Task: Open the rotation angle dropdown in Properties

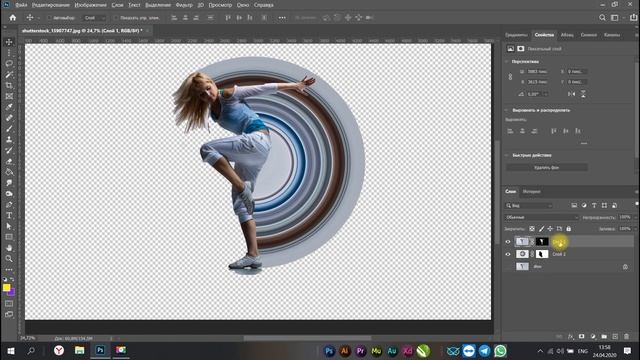Action: 546,94
